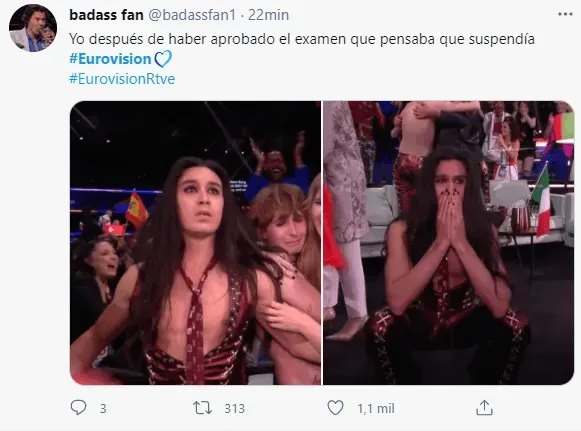Open the three-dot more options menu
Screen dimensions: 581x431
tap(565, 14)
